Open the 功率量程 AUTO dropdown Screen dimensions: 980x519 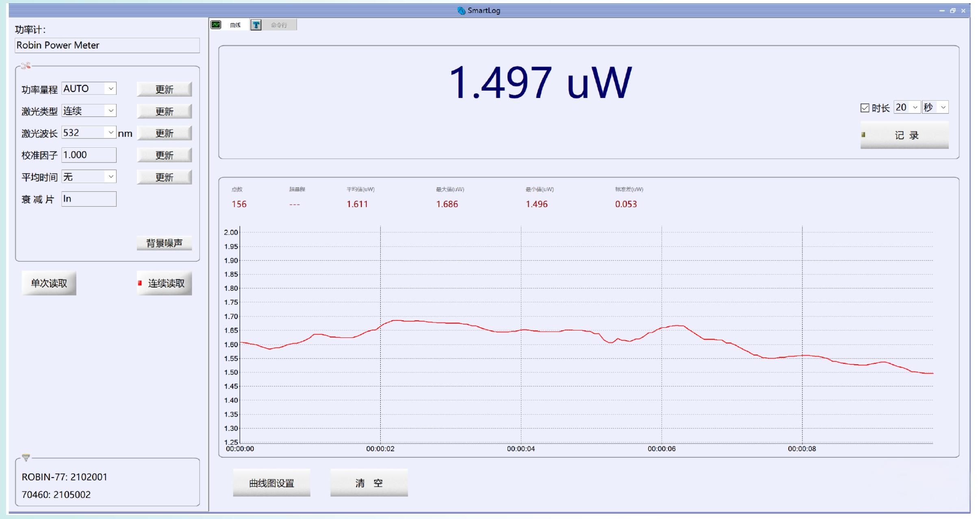click(x=89, y=89)
